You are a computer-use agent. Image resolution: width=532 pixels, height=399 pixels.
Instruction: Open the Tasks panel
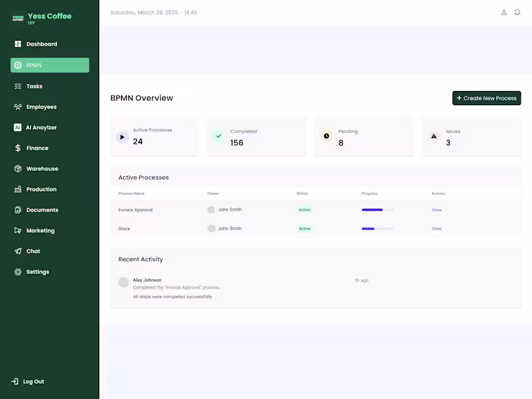[16, 86]
